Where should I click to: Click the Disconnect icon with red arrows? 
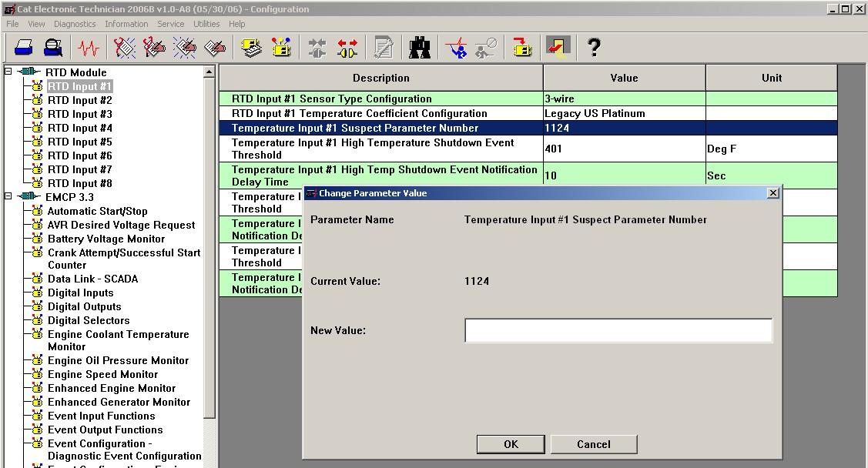click(347, 48)
